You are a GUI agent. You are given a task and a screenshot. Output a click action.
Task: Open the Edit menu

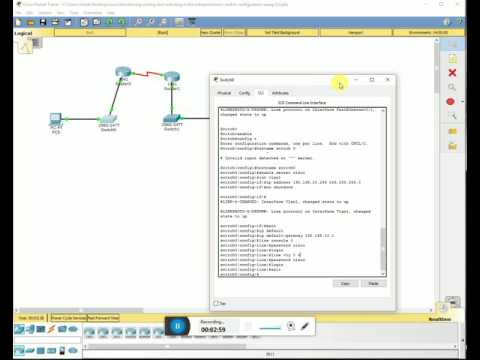coord(30,12)
